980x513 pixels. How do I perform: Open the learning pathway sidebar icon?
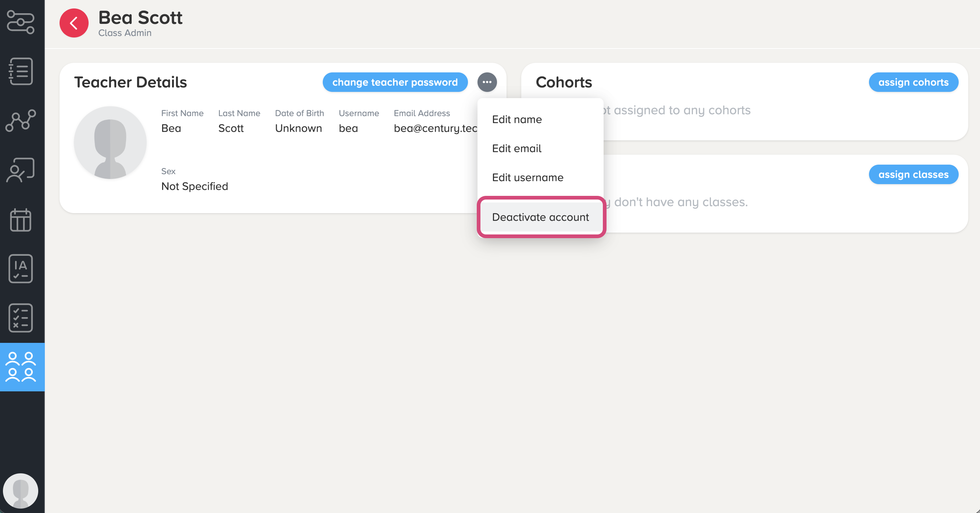coord(21,22)
